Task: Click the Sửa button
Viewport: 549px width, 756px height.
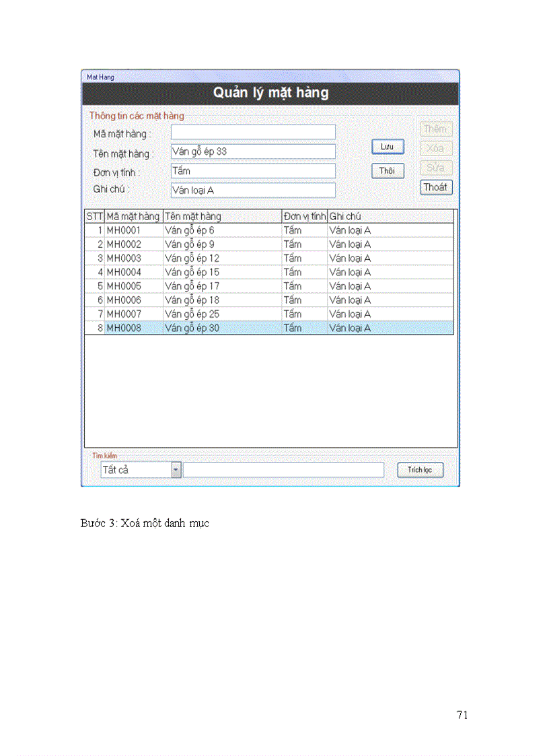Action: (x=436, y=168)
